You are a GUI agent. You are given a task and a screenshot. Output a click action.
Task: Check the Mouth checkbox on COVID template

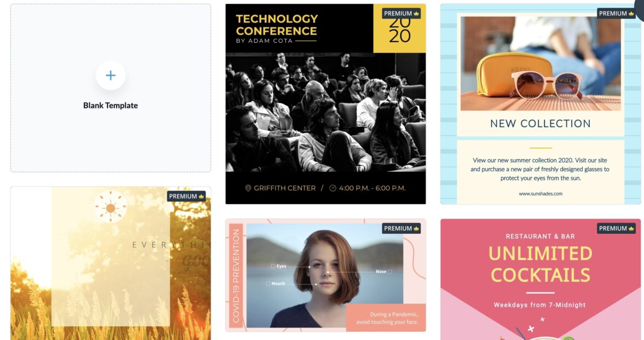tap(268, 284)
